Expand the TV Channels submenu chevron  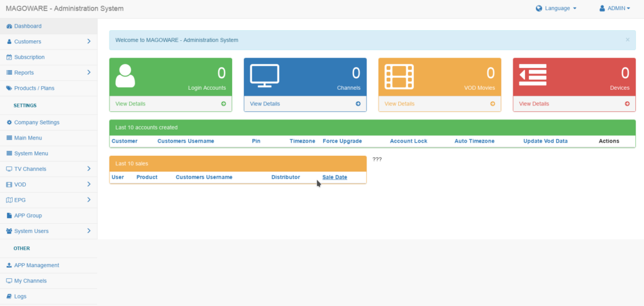click(89, 169)
